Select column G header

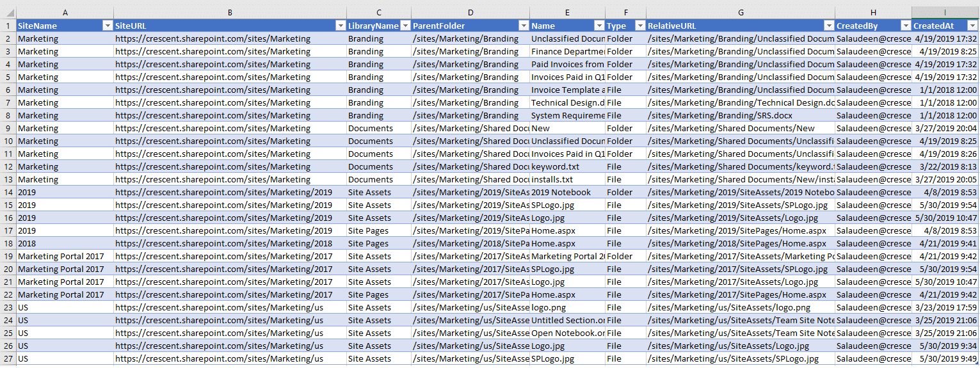741,12
